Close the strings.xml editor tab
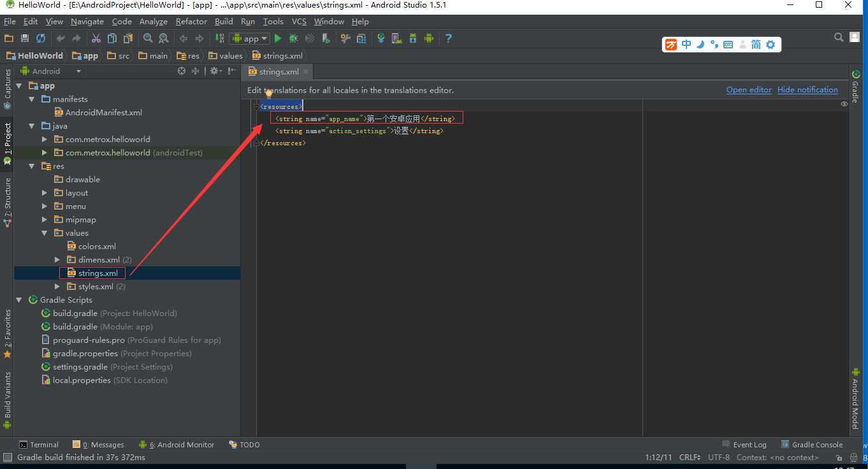 [306, 72]
